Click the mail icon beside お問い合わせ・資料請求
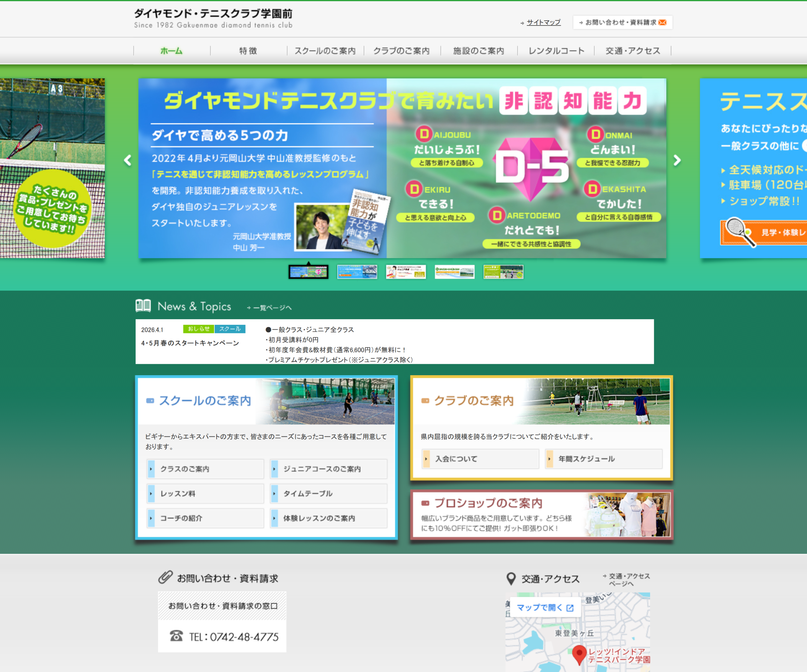The height and width of the screenshot is (672, 807). click(662, 22)
